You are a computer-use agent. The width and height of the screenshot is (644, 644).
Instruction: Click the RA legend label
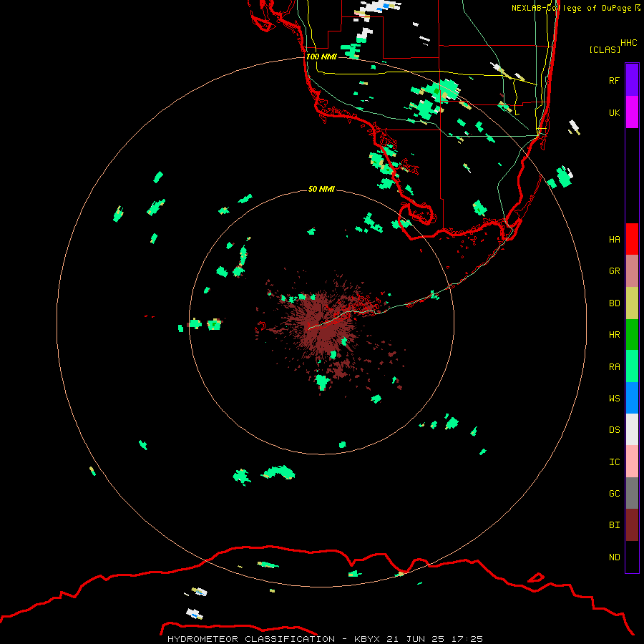[x=614, y=367]
